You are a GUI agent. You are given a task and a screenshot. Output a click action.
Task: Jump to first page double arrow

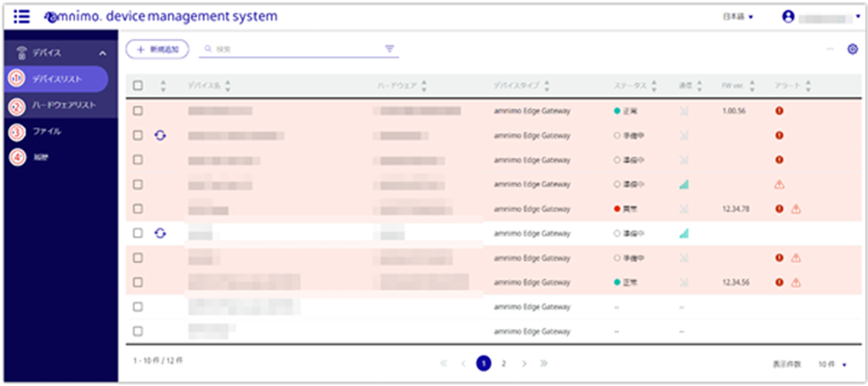(x=443, y=363)
